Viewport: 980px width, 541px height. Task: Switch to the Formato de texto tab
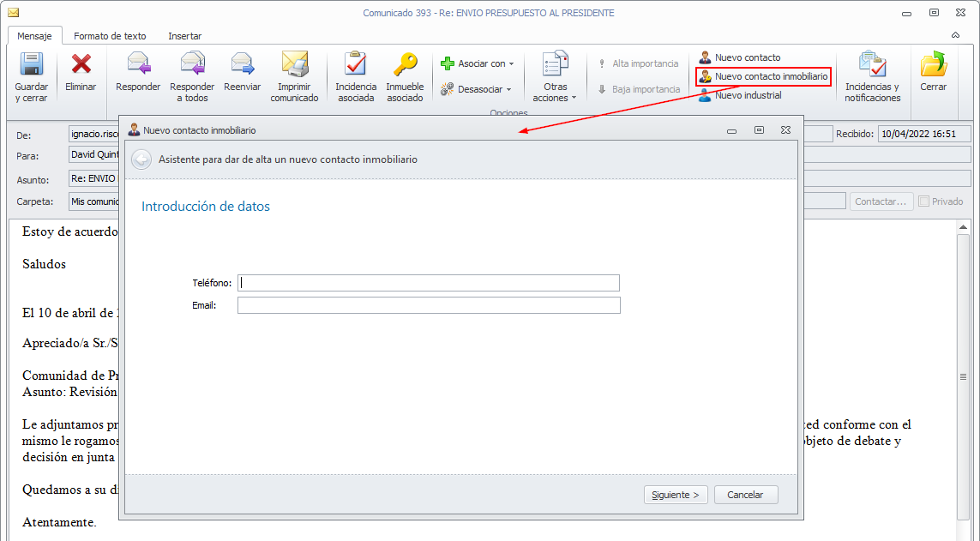click(x=110, y=36)
